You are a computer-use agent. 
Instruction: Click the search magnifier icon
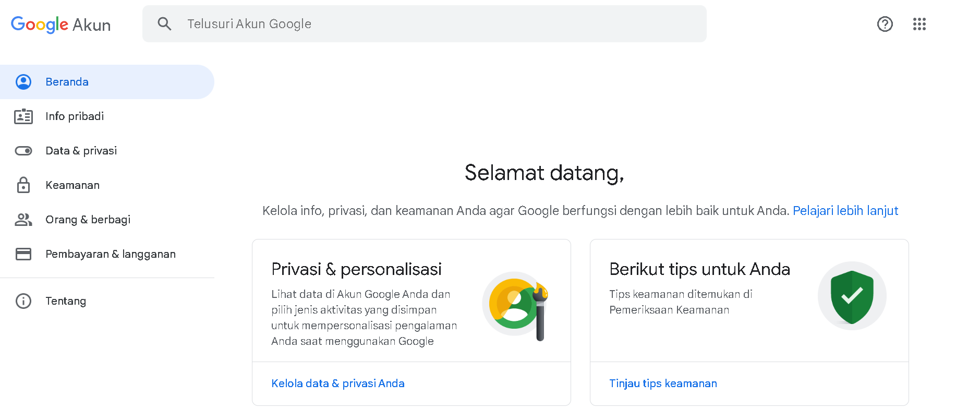click(164, 23)
